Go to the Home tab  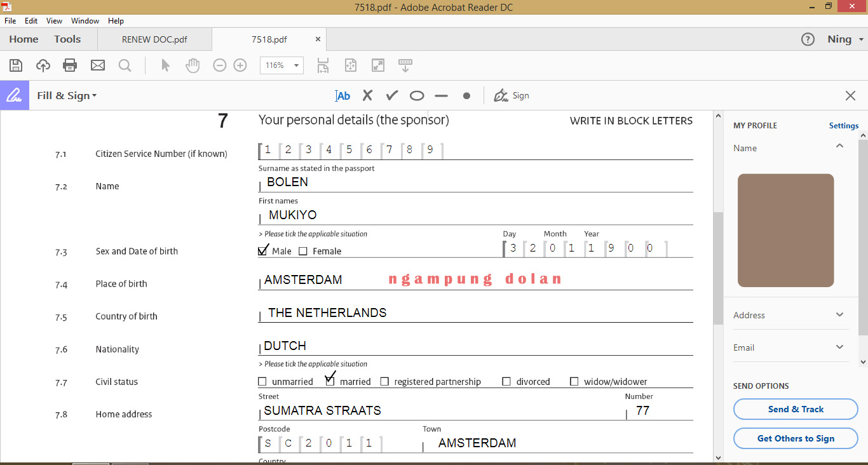[24, 39]
